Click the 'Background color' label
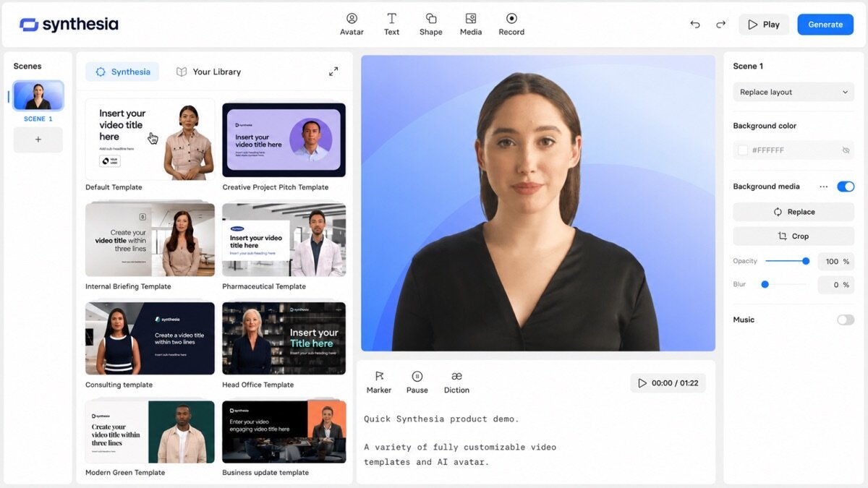The height and width of the screenshot is (488, 868). 765,126
